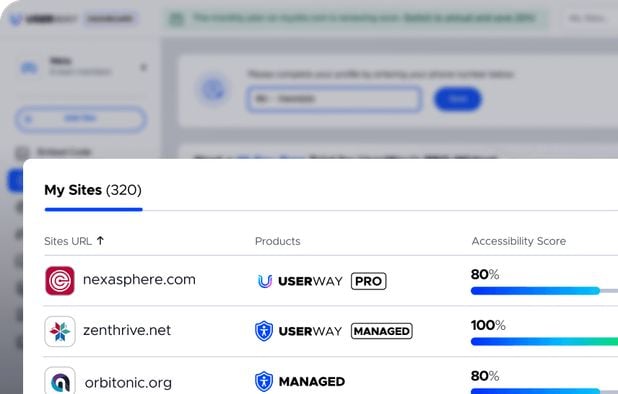Screen dimensions: 618x394
Task: Click the 100% value in zenthrive.net row
Action: (488, 325)
